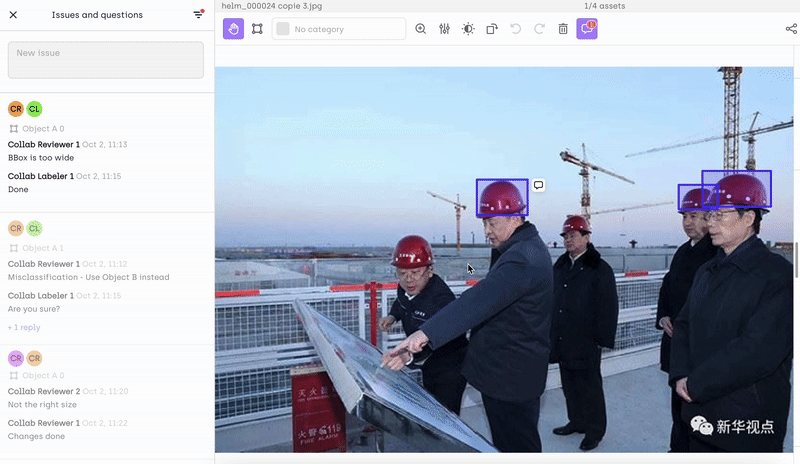Click the redo arrow
The width and height of the screenshot is (800, 464).
pos(539,29)
